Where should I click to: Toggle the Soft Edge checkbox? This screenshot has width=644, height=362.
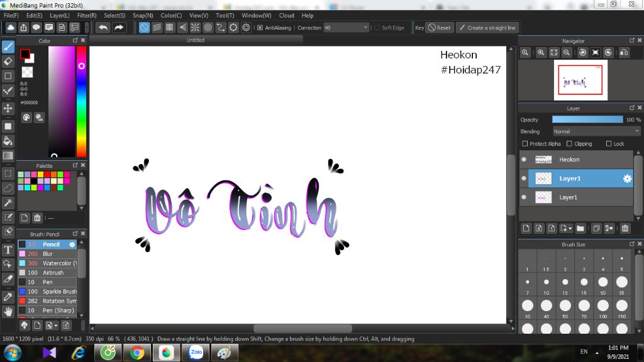click(377, 28)
